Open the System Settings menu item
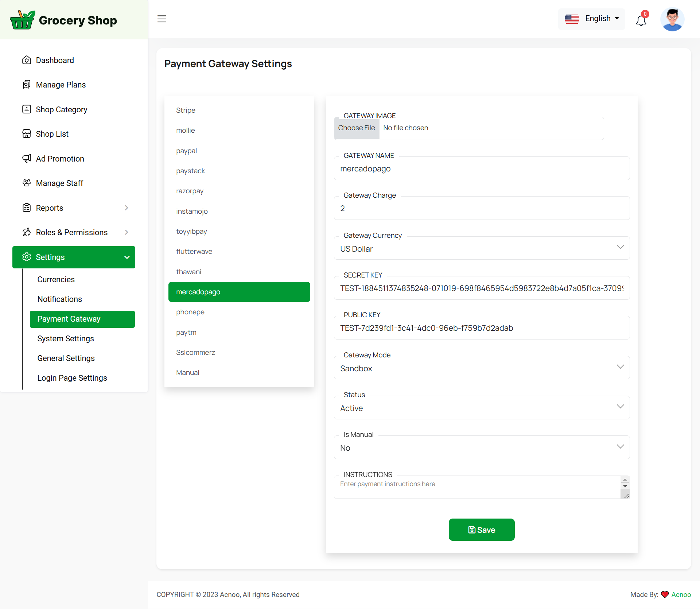This screenshot has height=609, width=700. [66, 338]
